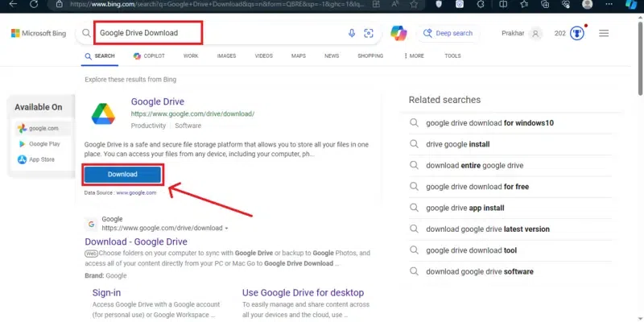The height and width of the screenshot is (322, 644).
Task: Switch to the IMAGES tab
Action: 226,56
